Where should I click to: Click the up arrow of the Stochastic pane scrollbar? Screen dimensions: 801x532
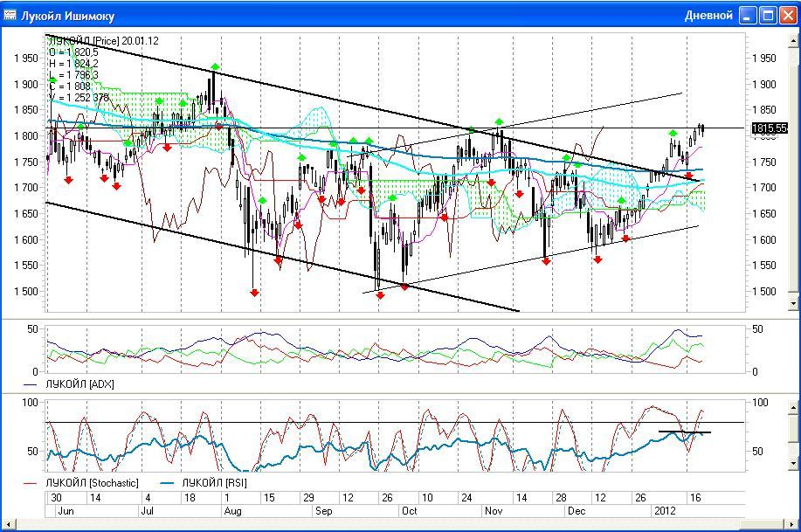click(793, 407)
